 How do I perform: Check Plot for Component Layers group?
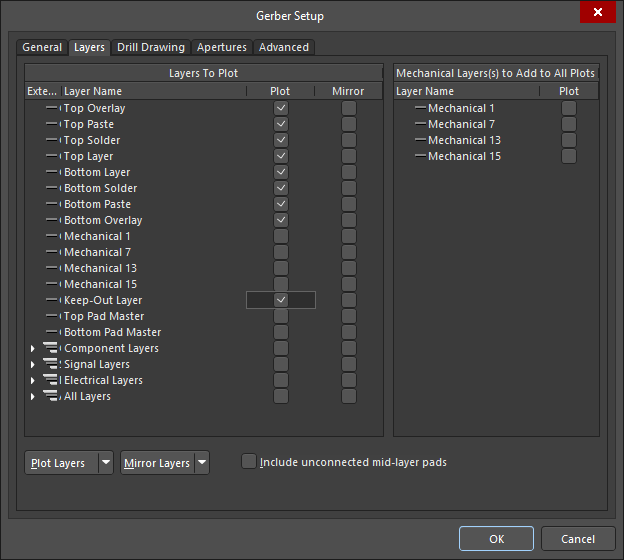coord(281,348)
